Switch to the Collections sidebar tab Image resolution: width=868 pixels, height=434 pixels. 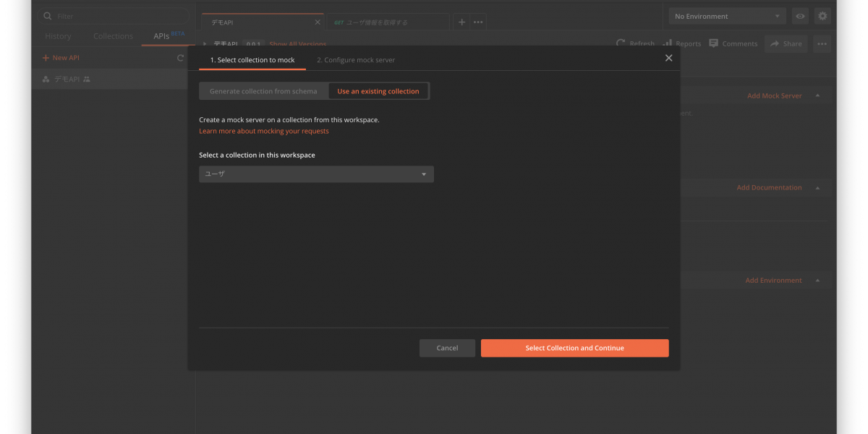pos(113,36)
